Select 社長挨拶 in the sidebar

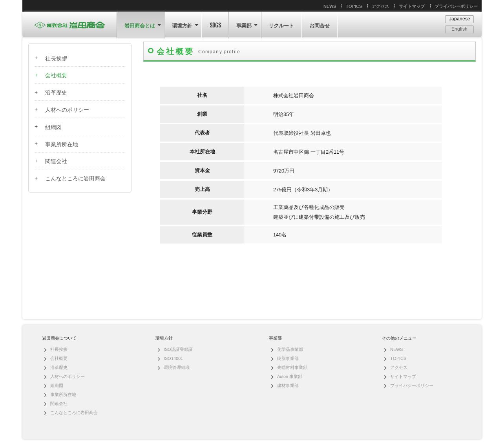click(56, 58)
